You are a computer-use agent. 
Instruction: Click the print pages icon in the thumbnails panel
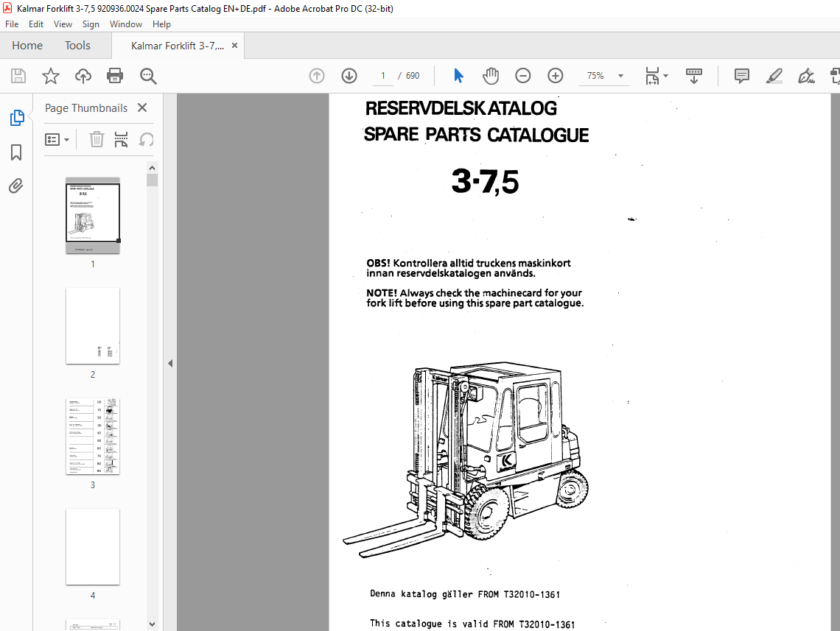click(121, 140)
